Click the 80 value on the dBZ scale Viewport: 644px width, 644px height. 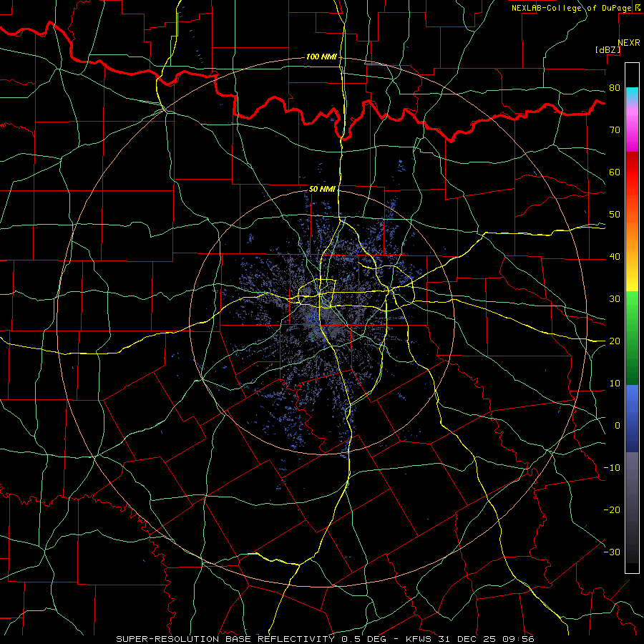coord(615,88)
